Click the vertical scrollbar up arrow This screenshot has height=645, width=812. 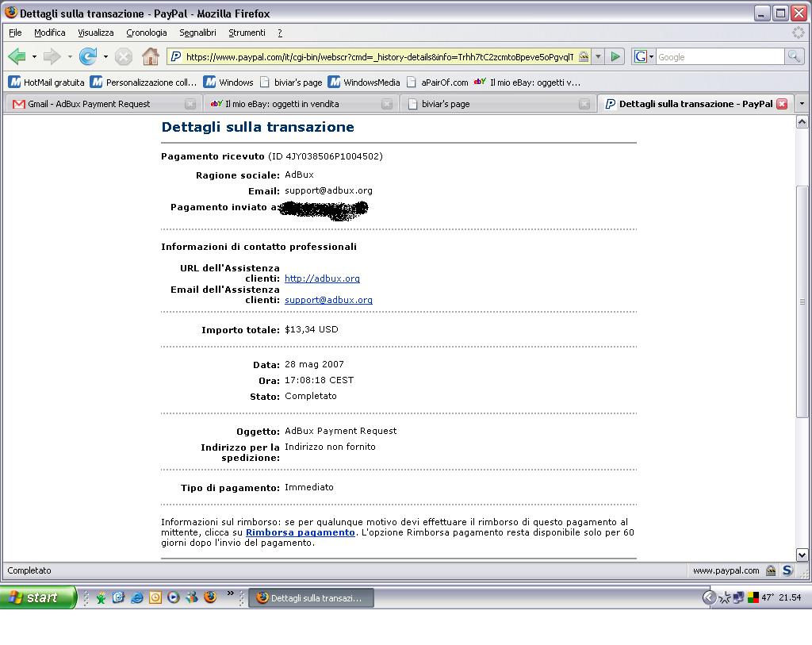pyautogui.click(x=802, y=122)
